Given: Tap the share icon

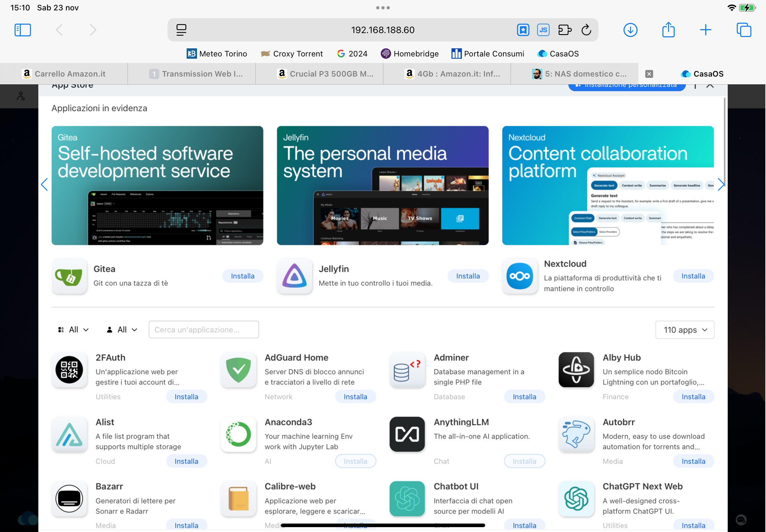Looking at the screenshot, I should [x=668, y=30].
